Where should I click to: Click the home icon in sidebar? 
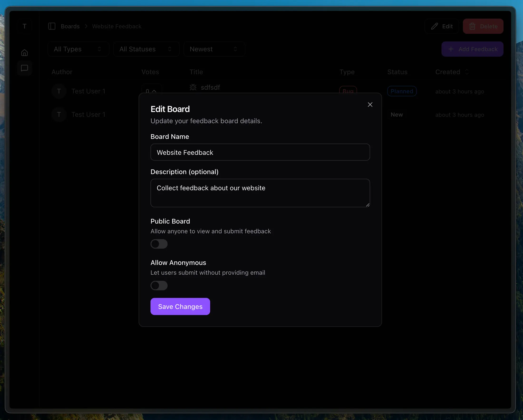[x=24, y=53]
